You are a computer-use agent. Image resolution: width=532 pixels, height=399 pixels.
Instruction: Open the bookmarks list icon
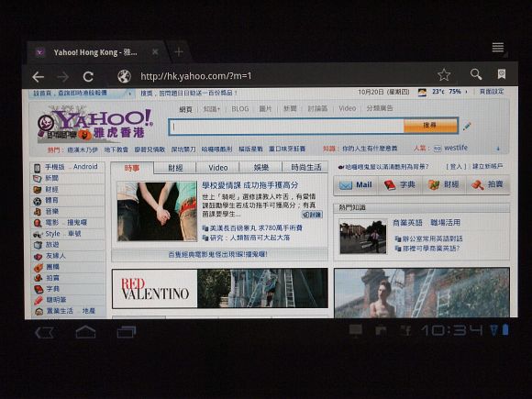click(501, 73)
